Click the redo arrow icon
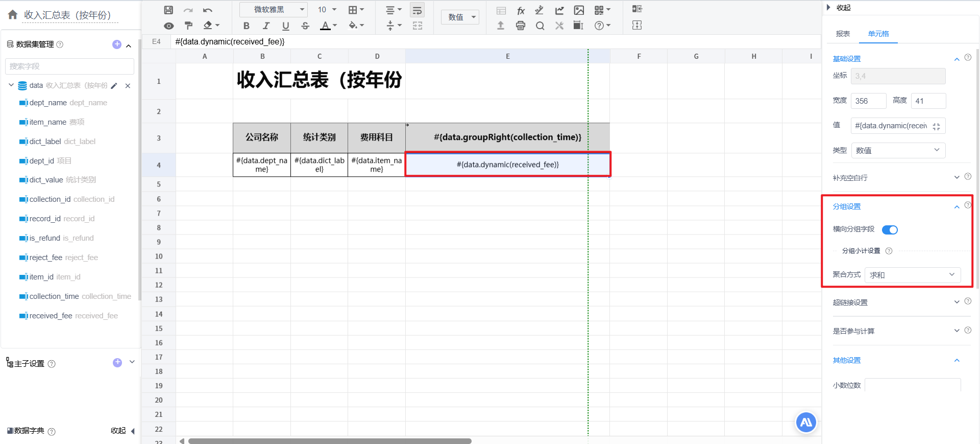 (188, 10)
